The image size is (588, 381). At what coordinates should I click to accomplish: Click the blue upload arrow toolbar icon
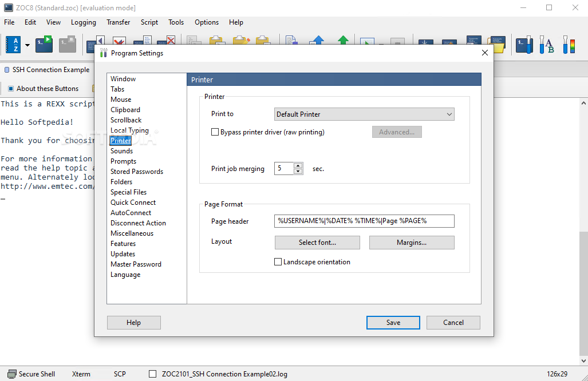(318, 40)
